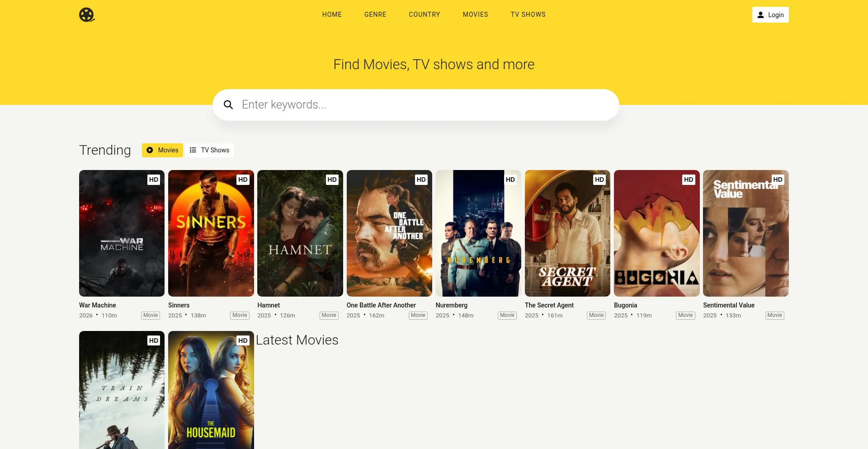Open the Bugonia poster
The height and width of the screenshot is (449, 868).
tap(657, 233)
